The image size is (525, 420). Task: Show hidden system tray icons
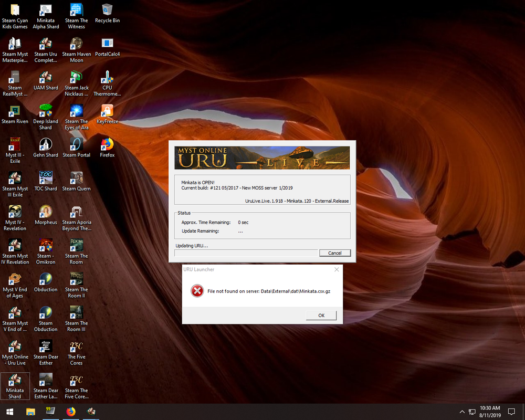coord(462,412)
